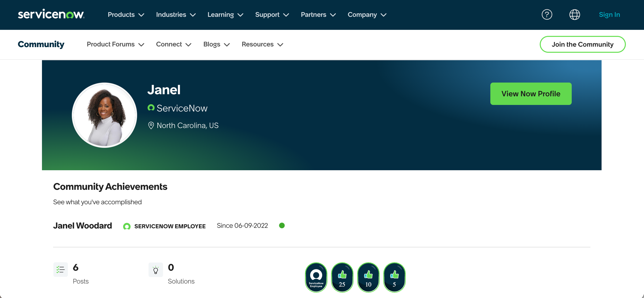Click the green online status dot
Image resolution: width=644 pixels, height=298 pixels.
tap(282, 226)
